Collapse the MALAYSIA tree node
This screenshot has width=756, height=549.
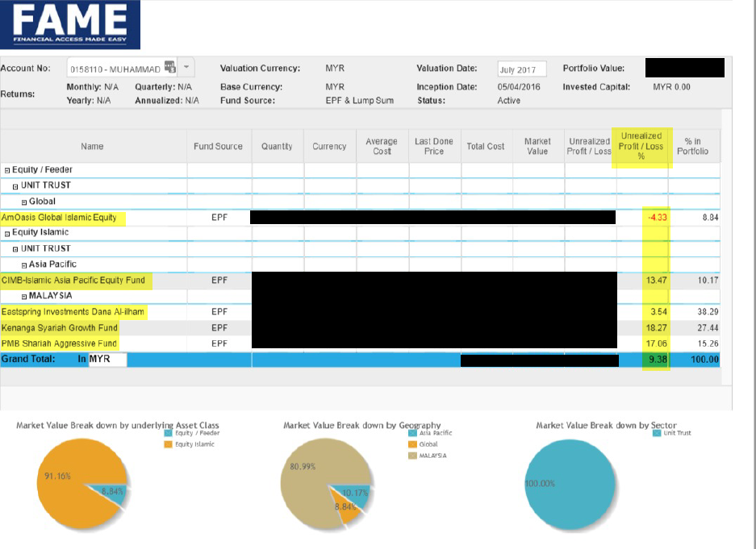pos(24,296)
